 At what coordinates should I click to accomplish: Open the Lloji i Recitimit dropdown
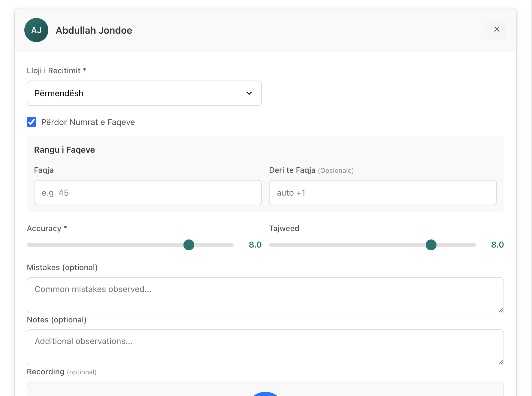(x=144, y=93)
